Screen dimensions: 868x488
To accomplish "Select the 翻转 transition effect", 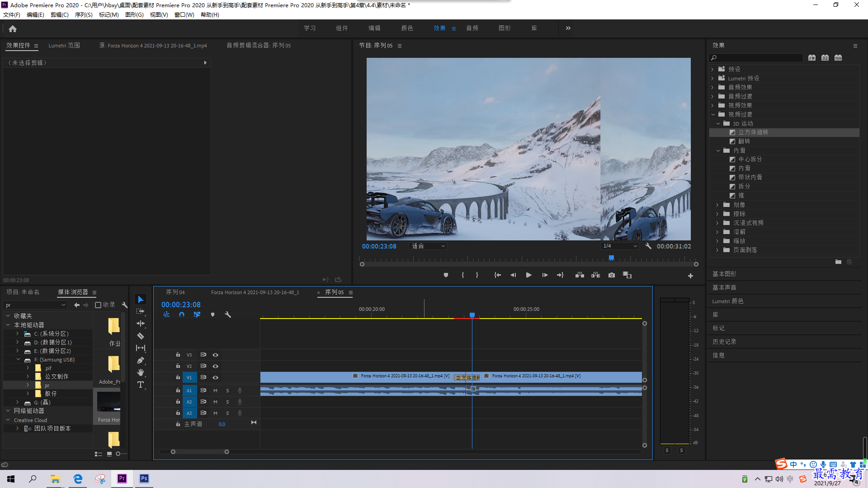I will 744,141.
